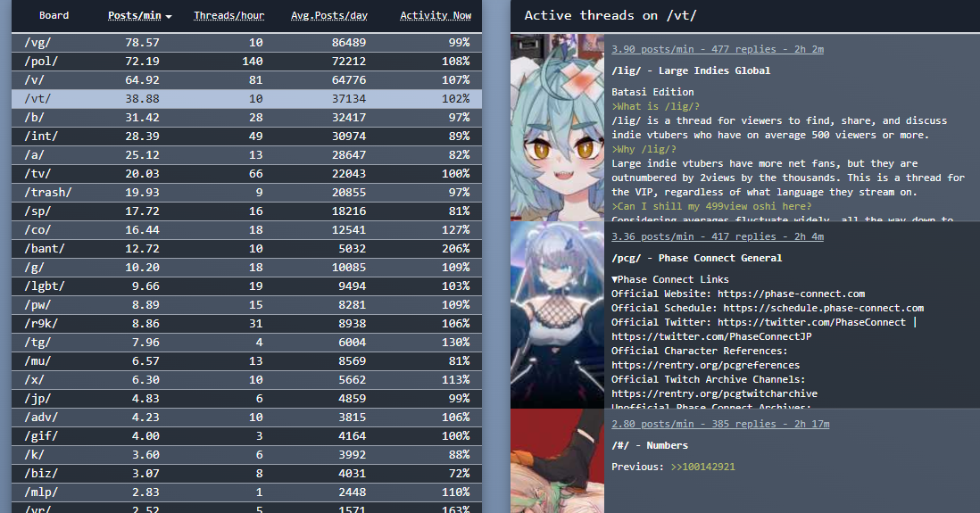Click the 206% activity value for /bant/
Viewport: 980px width, 513px height.
coord(455,249)
